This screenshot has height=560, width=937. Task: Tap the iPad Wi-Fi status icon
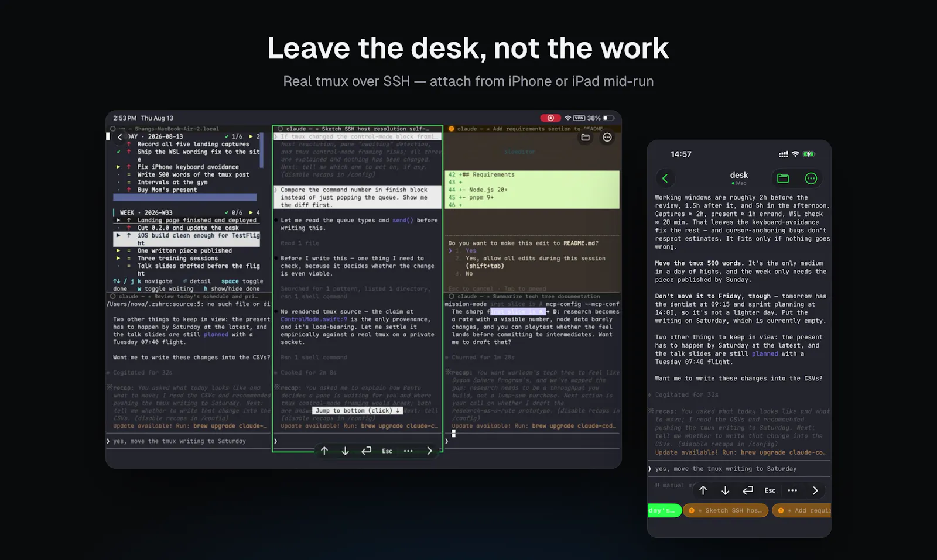(x=567, y=118)
